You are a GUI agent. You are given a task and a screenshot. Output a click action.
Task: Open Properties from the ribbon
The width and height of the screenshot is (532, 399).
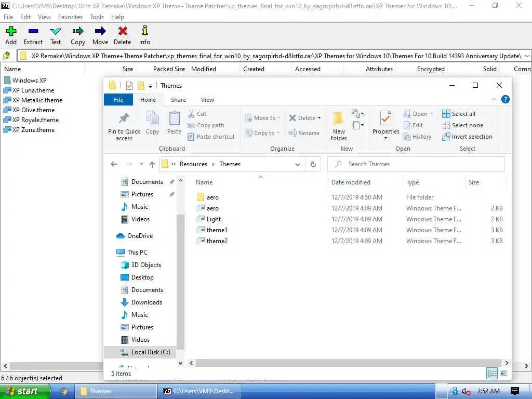[385, 122]
